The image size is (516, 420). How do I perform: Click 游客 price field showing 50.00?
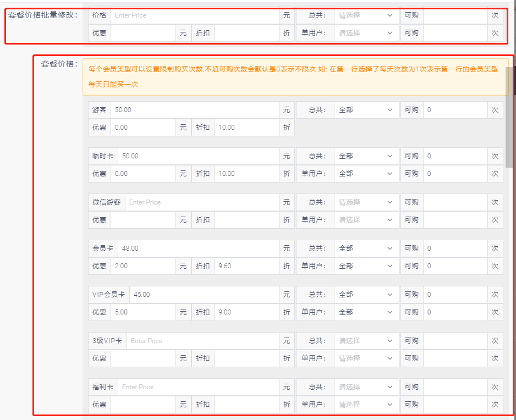(195, 110)
